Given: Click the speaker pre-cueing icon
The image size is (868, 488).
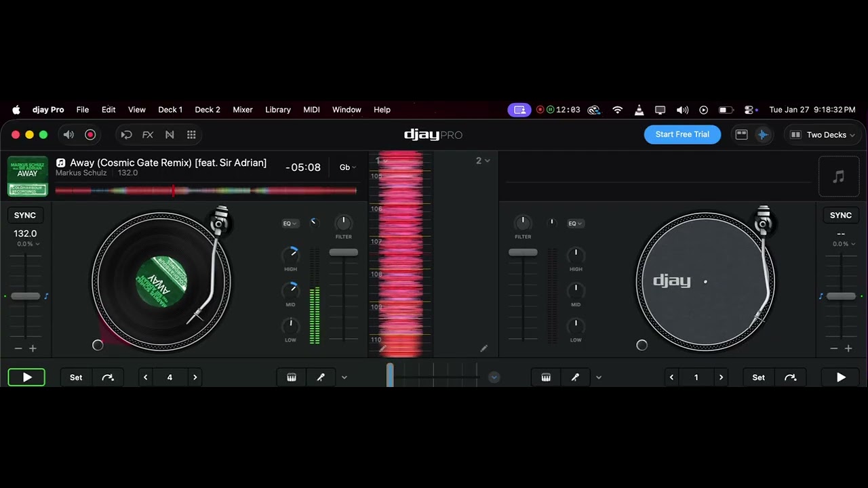Looking at the screenshot, I should (x=68, y=135).
